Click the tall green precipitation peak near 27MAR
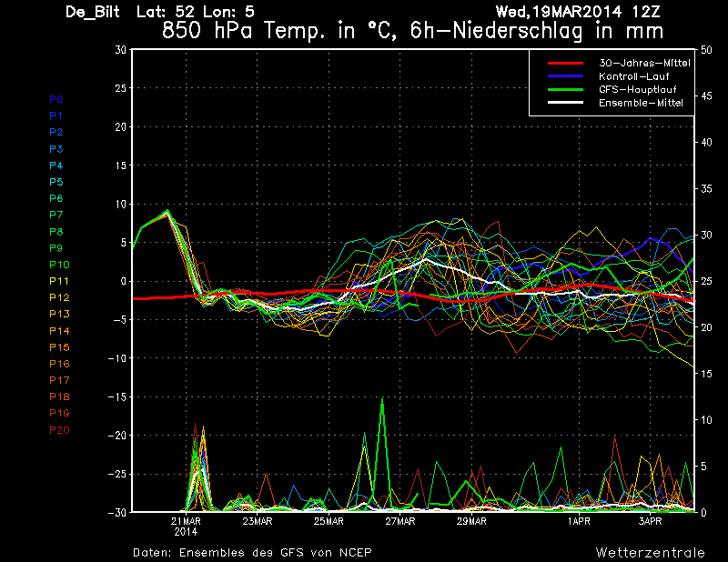Screen dimensions: 728x562 coord(382,404)
